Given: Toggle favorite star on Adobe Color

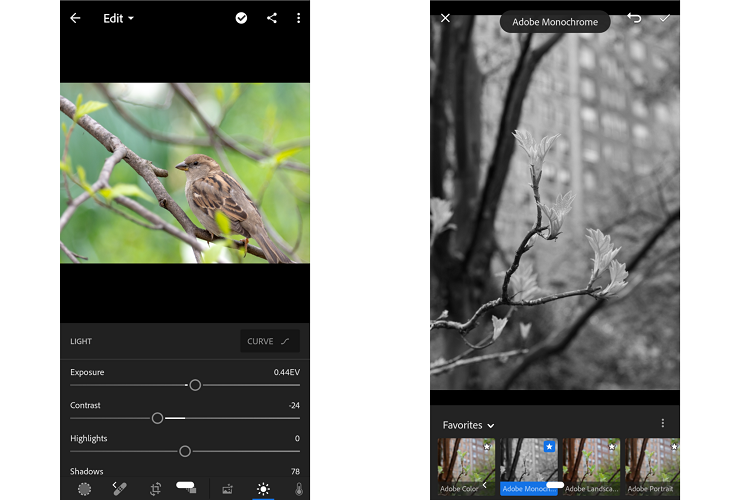Looking at the screenshot, I should (488, 446).
